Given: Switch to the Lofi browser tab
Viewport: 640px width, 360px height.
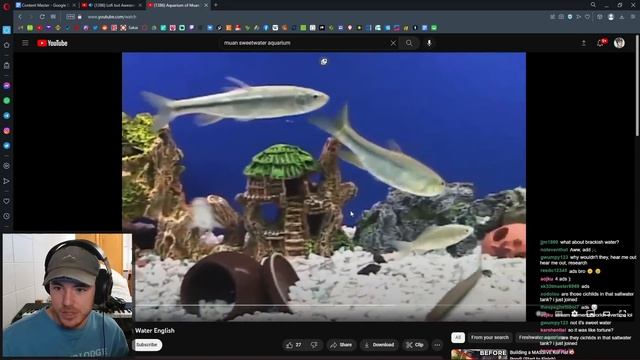Looking at the screenshot, I should [111, 5].
